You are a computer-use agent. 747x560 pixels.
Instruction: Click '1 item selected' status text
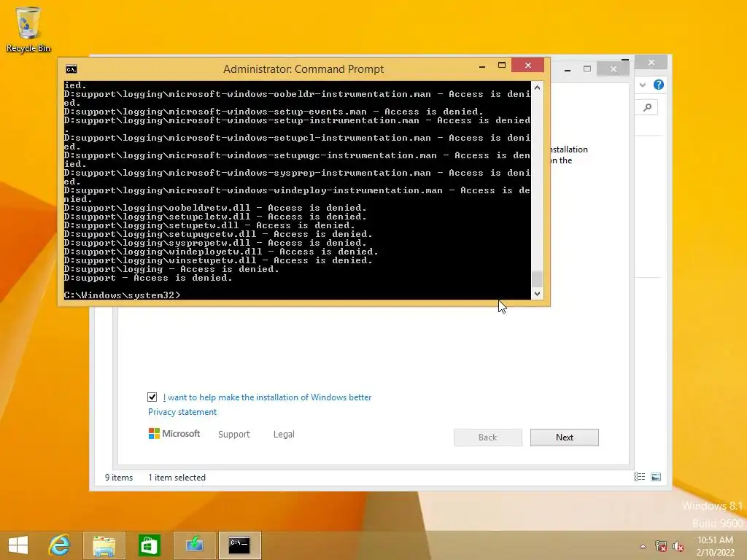point(177,477)
